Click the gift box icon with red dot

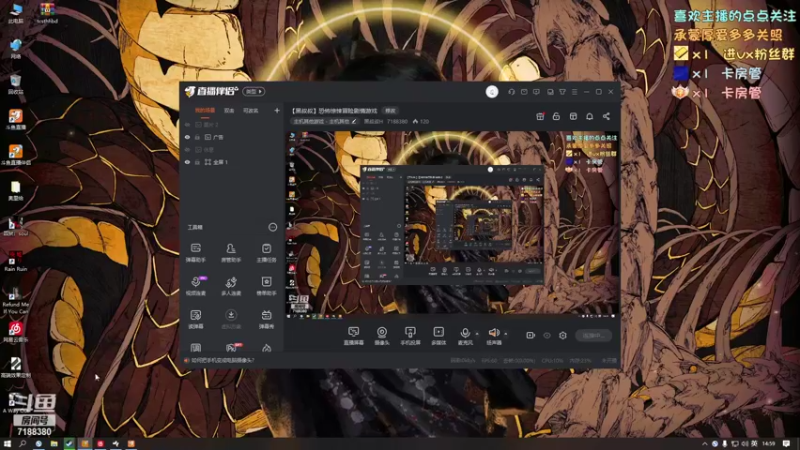[540, 116]
